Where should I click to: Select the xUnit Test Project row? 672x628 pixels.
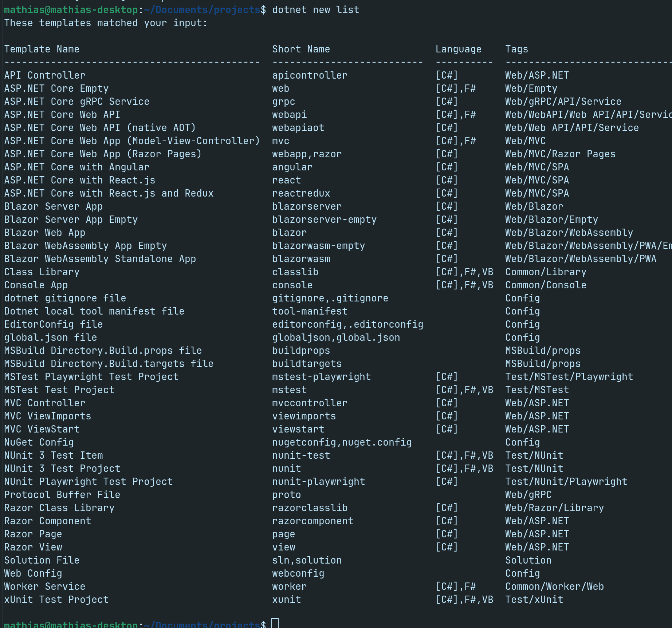pyautogui.click(x=56, y=599)
